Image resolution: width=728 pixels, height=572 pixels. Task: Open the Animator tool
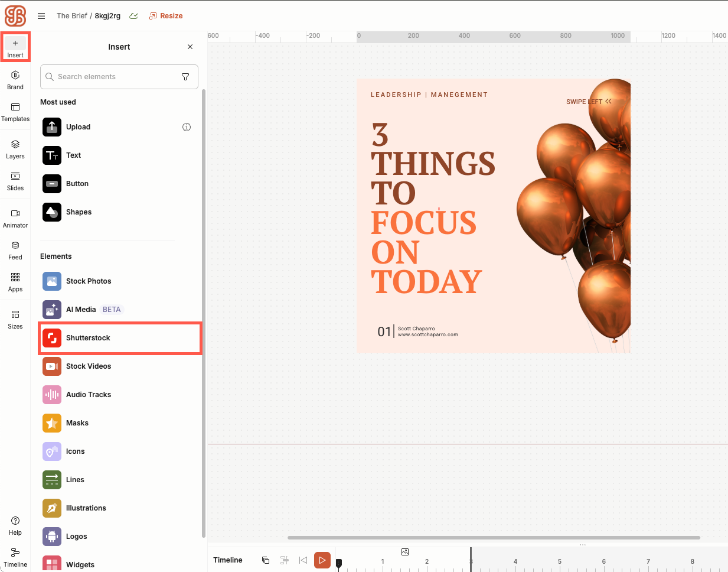[15, 218]
